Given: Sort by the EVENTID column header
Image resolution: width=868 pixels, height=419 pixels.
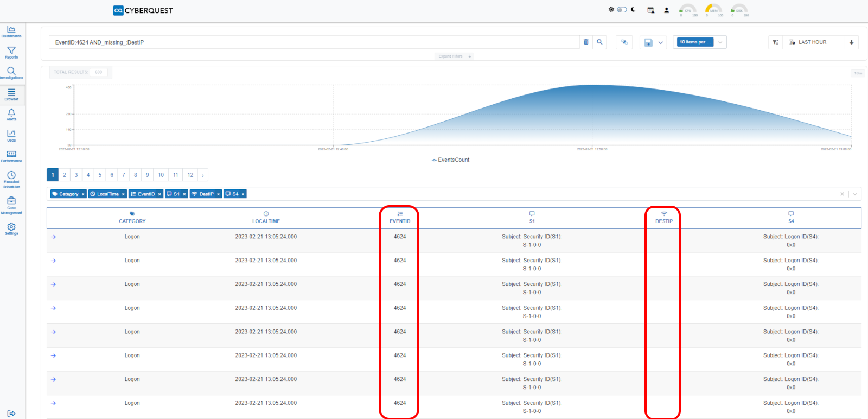Looking at the screenshot, I should [400, 218].
